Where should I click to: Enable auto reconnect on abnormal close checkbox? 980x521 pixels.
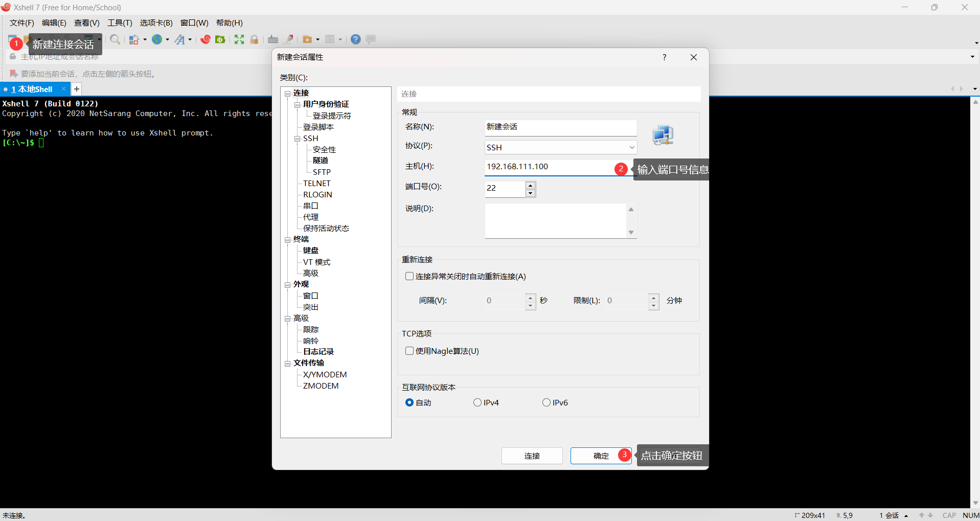(x=409, y=277)
